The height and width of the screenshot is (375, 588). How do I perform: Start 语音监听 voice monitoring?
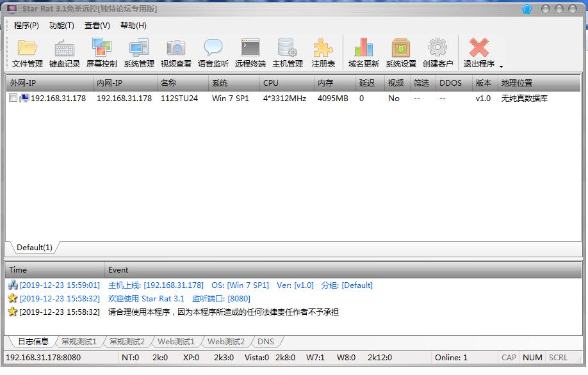click(x=213, y=53)
